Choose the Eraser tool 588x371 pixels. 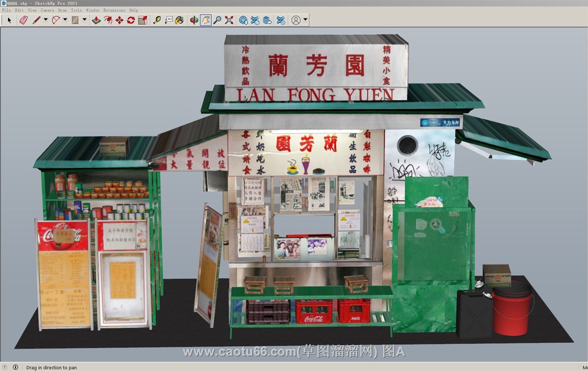pos(23,20)
